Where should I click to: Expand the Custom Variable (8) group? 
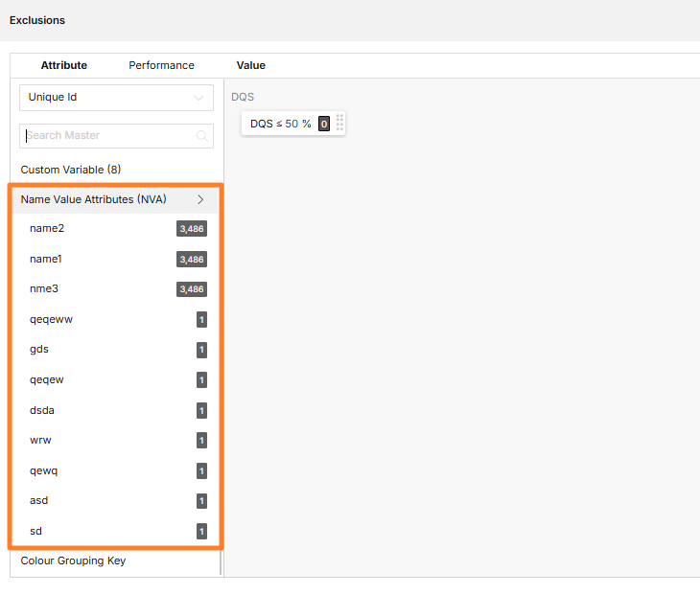coord(71,170)
